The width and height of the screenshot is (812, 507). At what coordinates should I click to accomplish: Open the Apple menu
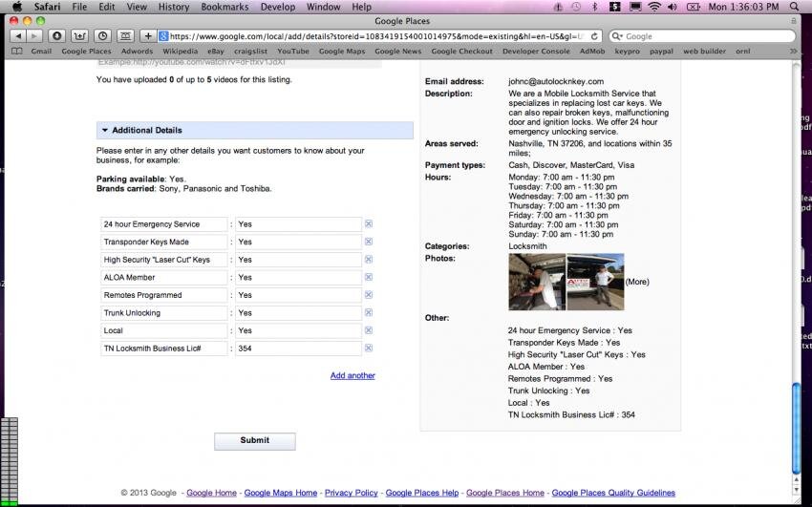(x=16, y=7)
